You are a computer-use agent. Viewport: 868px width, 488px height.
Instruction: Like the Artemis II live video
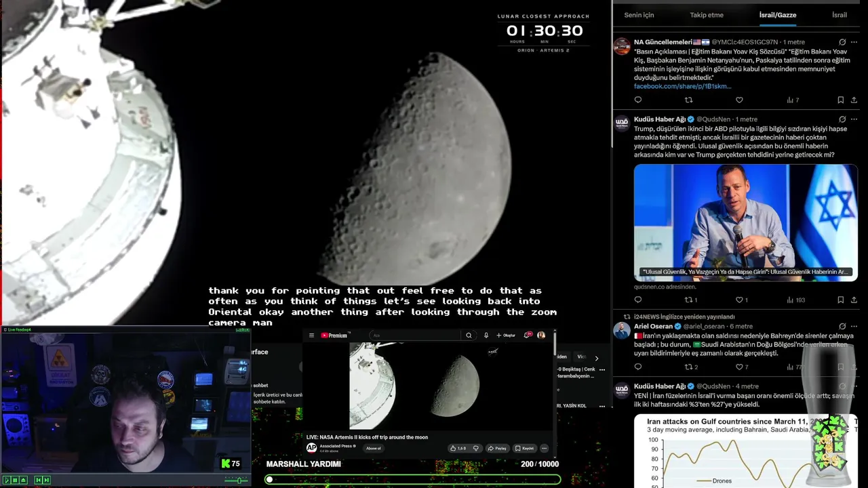[x=458, y=448]
